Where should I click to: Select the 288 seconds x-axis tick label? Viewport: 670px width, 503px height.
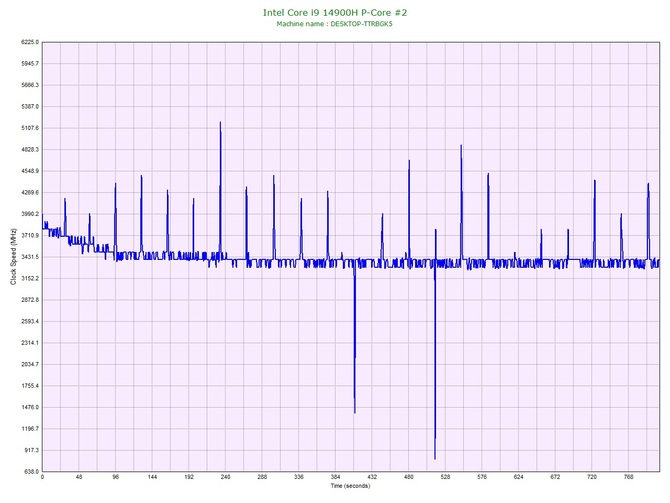pyautogui.click(x=262, y=477)
